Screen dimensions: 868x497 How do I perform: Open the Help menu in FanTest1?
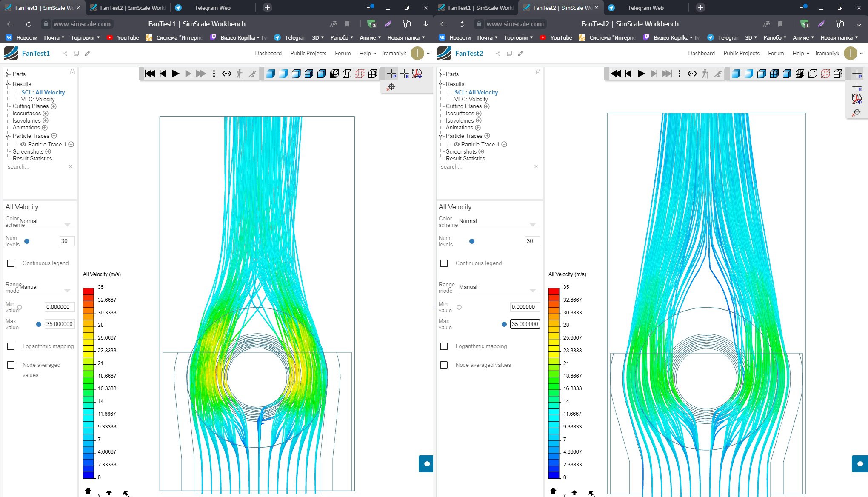[368, 53]
